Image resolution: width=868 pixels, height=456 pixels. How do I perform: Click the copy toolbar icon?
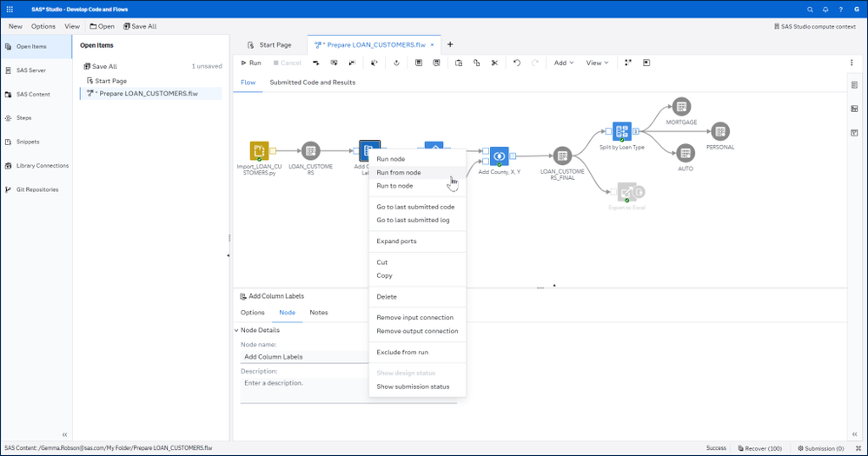click(x=477, y=63)
